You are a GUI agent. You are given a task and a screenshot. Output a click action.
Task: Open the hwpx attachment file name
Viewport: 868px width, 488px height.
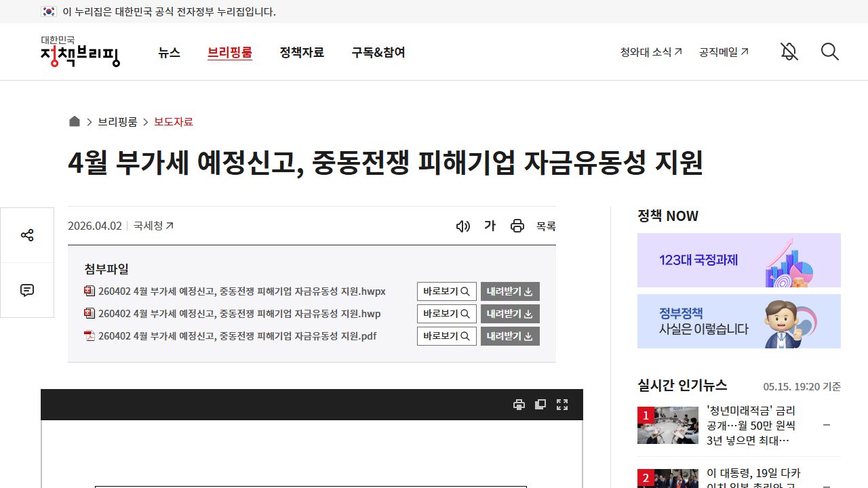[242, 291]
